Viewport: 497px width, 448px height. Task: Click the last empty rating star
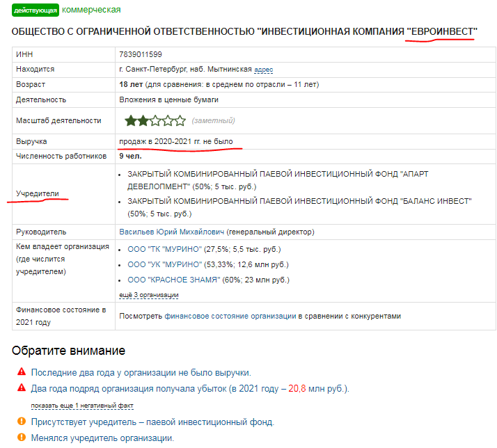[x=180, y=120]
